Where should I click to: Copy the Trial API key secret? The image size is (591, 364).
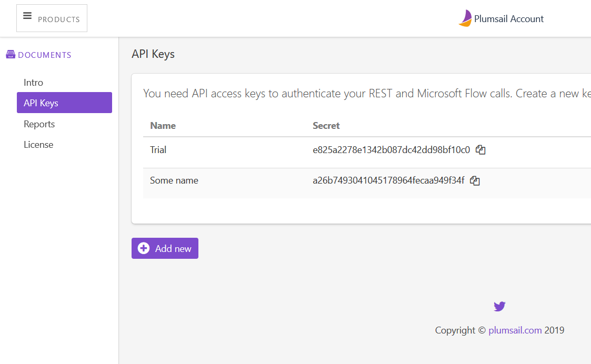click(480, 150)
